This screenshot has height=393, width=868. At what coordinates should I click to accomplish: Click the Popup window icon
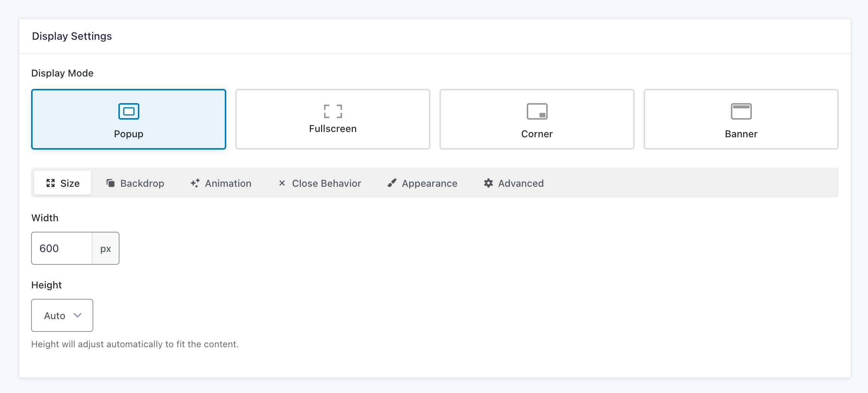(128, 111)
